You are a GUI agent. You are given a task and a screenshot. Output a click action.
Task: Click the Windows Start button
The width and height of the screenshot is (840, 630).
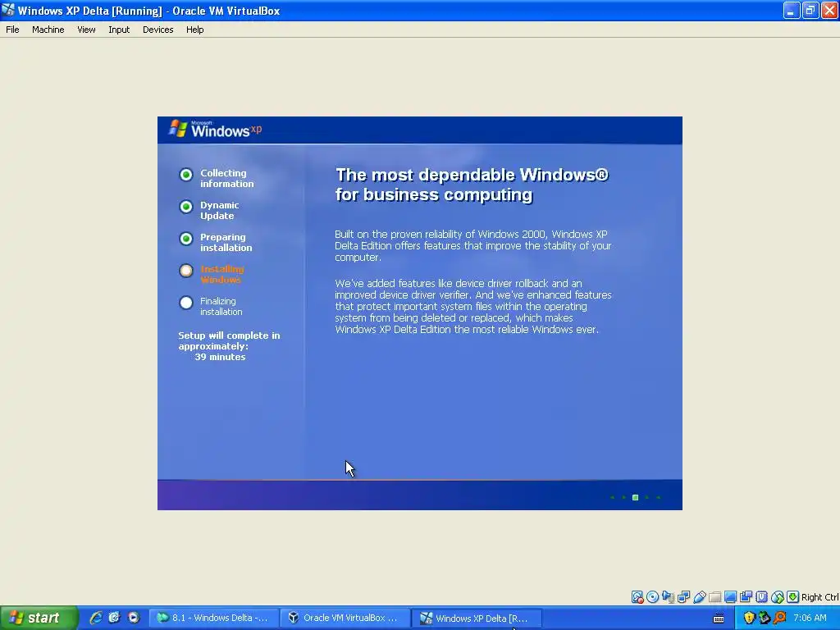click(39, 618)
